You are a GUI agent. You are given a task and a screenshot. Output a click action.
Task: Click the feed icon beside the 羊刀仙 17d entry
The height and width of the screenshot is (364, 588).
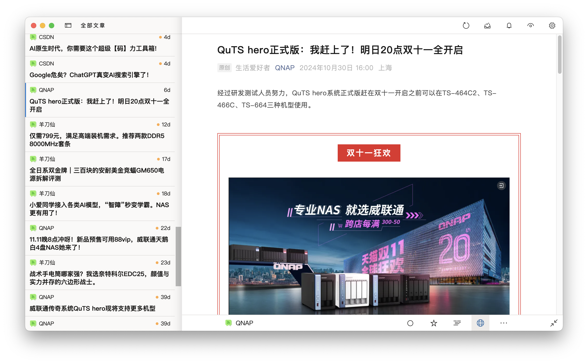(33, 159)
